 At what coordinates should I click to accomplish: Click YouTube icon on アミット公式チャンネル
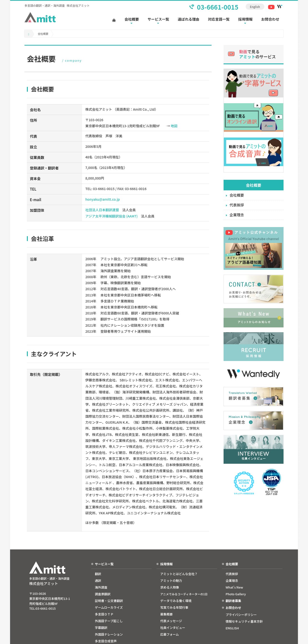pyautogui.click(x=229, y=233)
